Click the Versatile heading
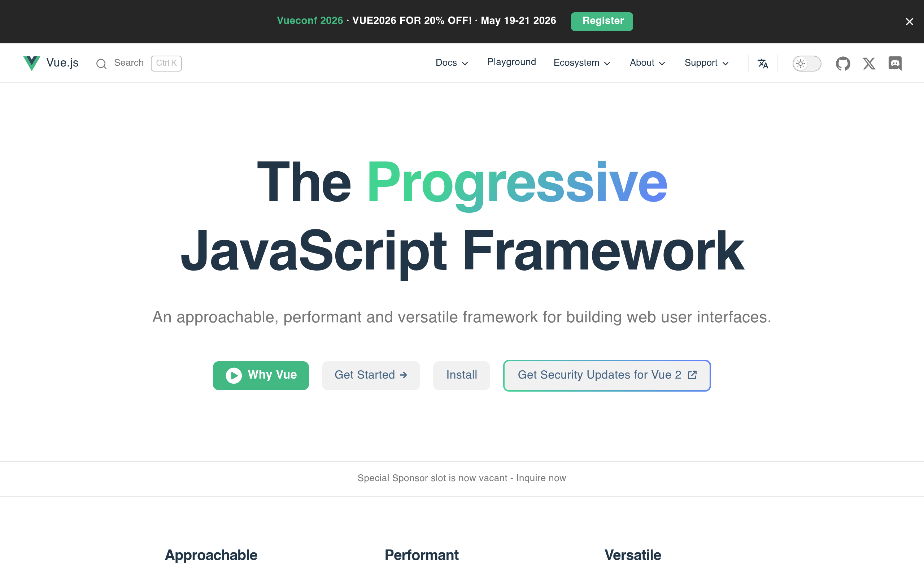 633,555
